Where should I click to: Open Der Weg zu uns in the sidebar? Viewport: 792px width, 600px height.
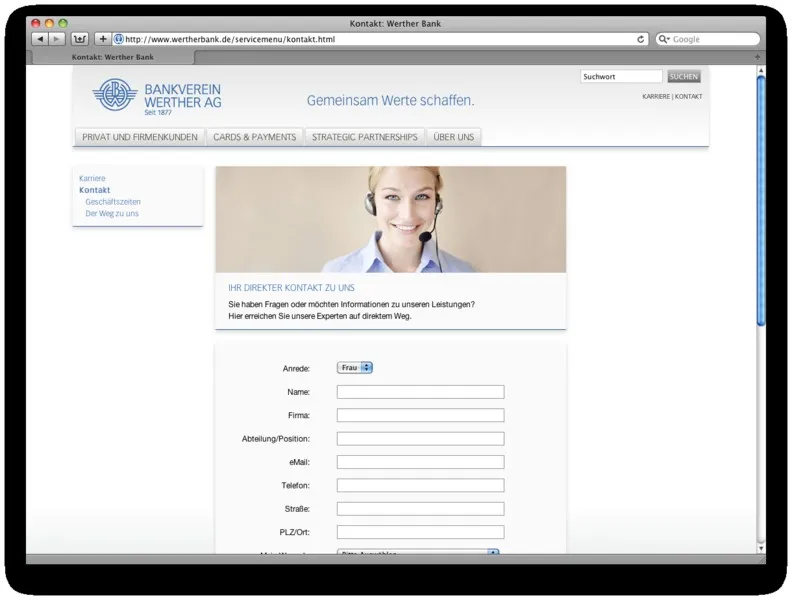112,213
